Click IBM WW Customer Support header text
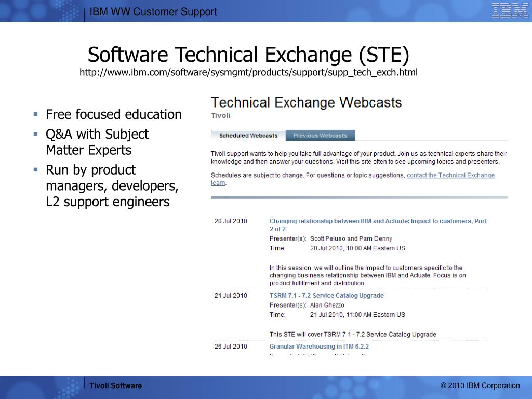 pyautogui.click(x=153, y=12)
